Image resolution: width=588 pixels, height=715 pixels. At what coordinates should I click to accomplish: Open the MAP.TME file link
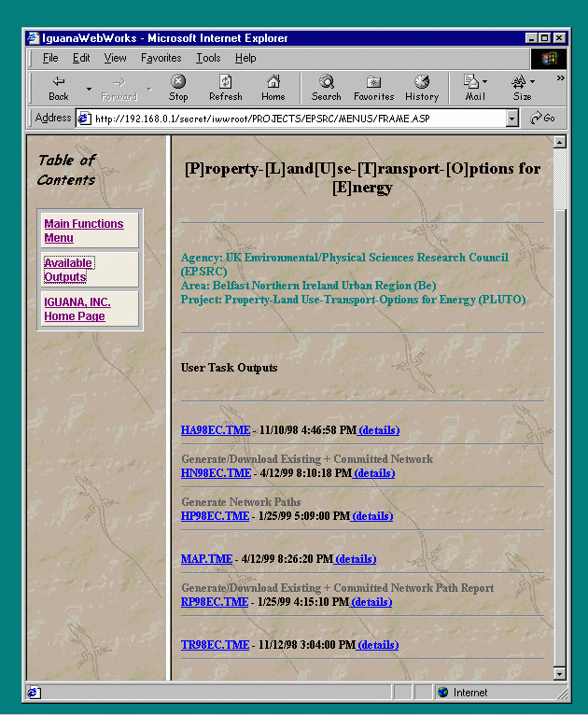[x=206, y=558]
